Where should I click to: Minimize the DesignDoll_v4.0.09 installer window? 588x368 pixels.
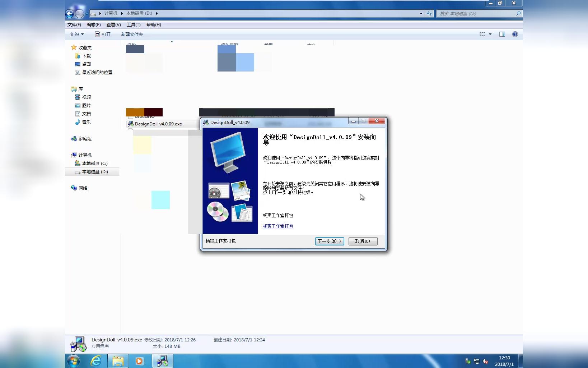pos(353,121)
